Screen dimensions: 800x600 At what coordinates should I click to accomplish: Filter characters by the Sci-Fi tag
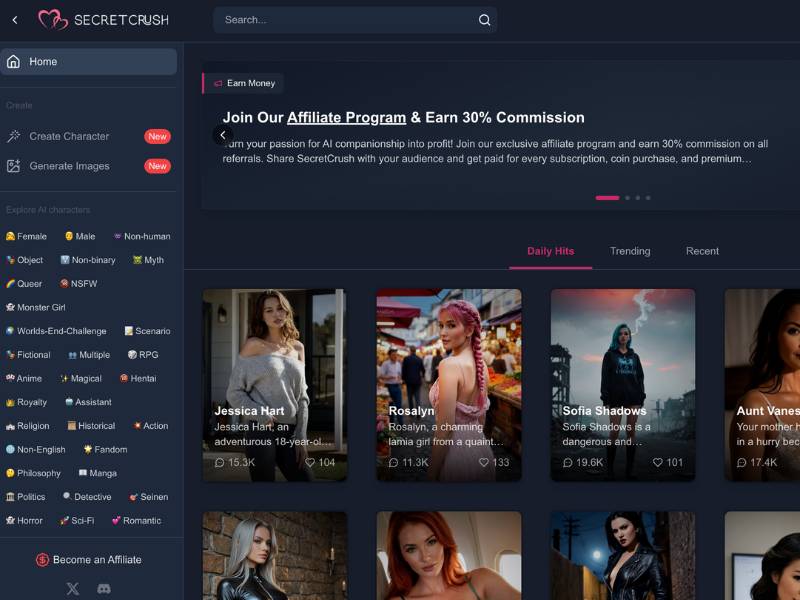pyautogui.click(x=77, y=521)
